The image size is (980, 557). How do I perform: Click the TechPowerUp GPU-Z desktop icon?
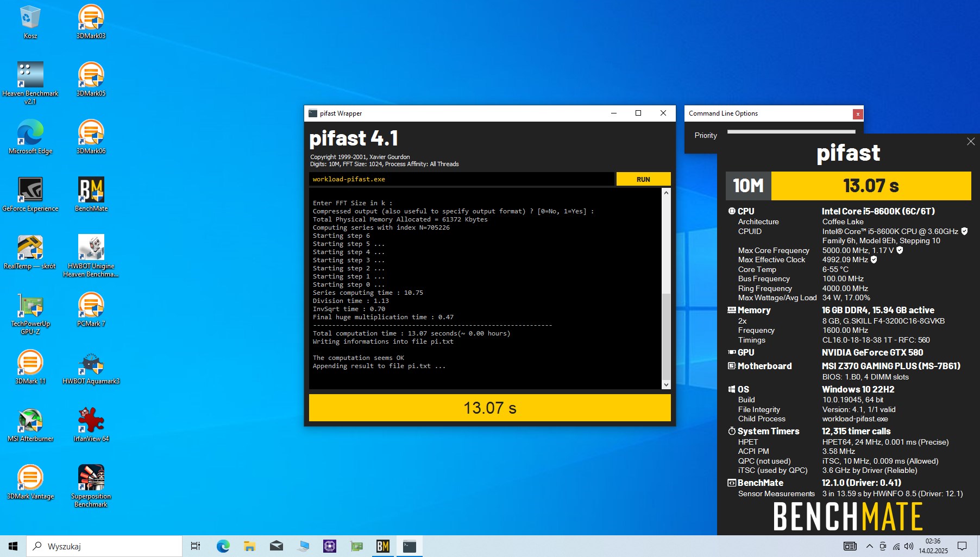click(x=30, y=313)
